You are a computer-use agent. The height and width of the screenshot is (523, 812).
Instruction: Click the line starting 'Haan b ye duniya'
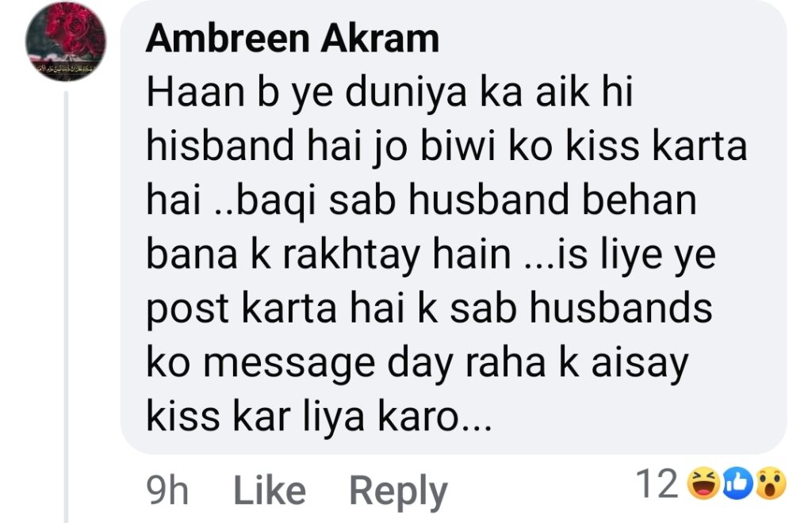(x=389, y=94)
